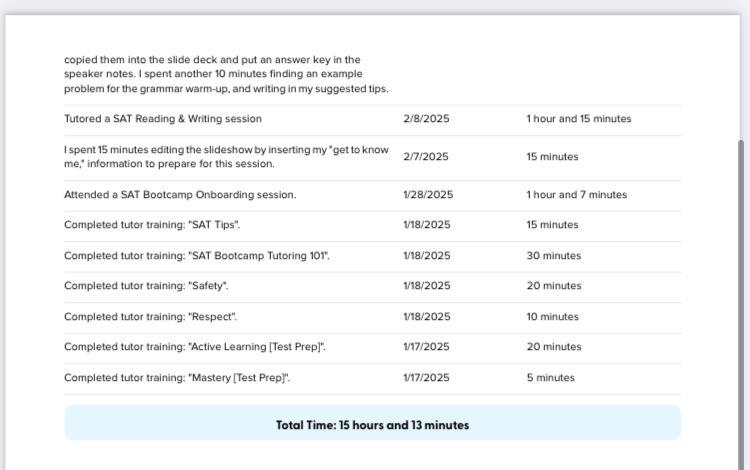Viewport: 750px width, 470px height.
Task: Click the "1 hour and 7 minutes" duration
Action: 576,195
